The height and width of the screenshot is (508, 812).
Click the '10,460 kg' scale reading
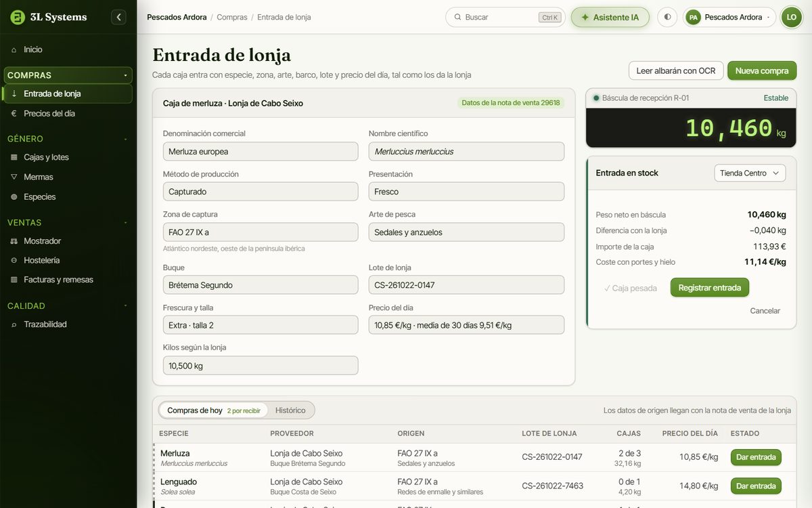736,128
